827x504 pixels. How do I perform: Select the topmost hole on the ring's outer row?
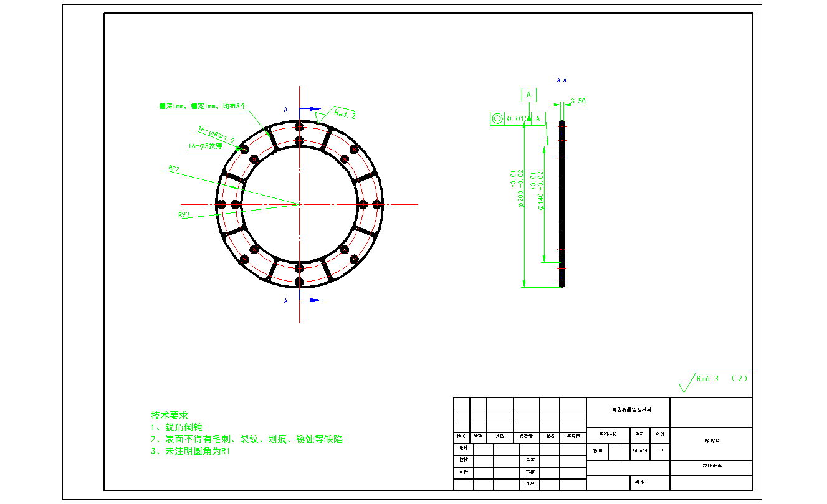299,126
